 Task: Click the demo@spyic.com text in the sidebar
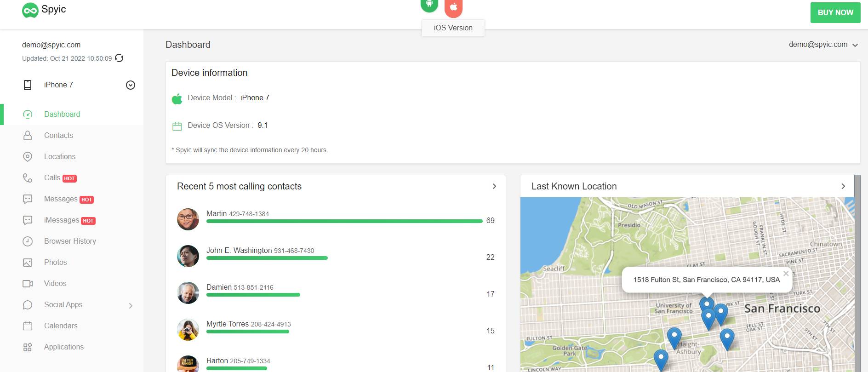tap(51, 45)
